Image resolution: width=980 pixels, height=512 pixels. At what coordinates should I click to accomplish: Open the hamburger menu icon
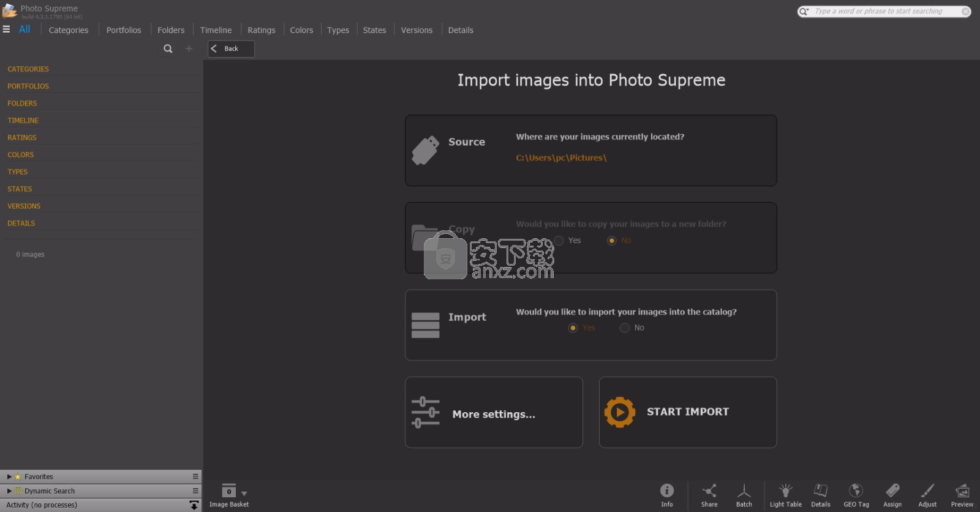(6, 29)
